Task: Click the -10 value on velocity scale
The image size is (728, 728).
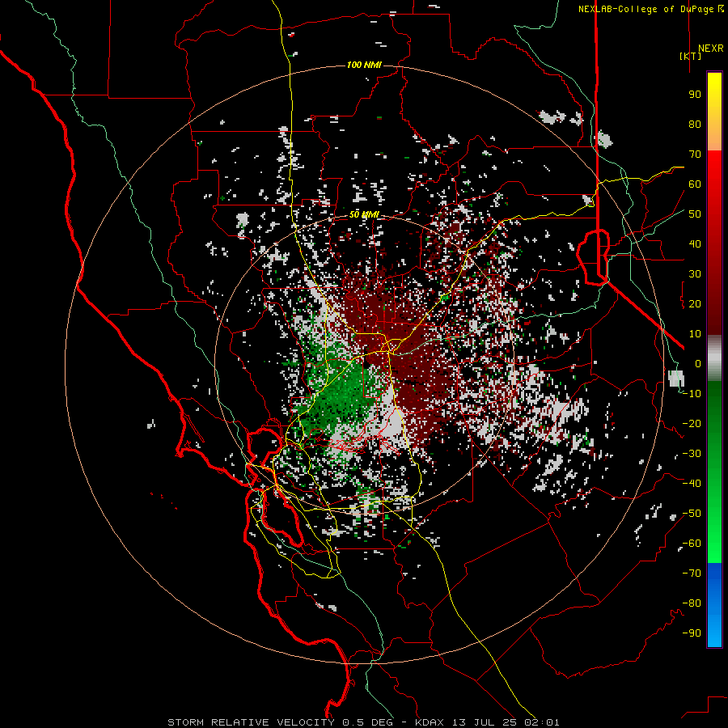Action: [x=692, y=394]
